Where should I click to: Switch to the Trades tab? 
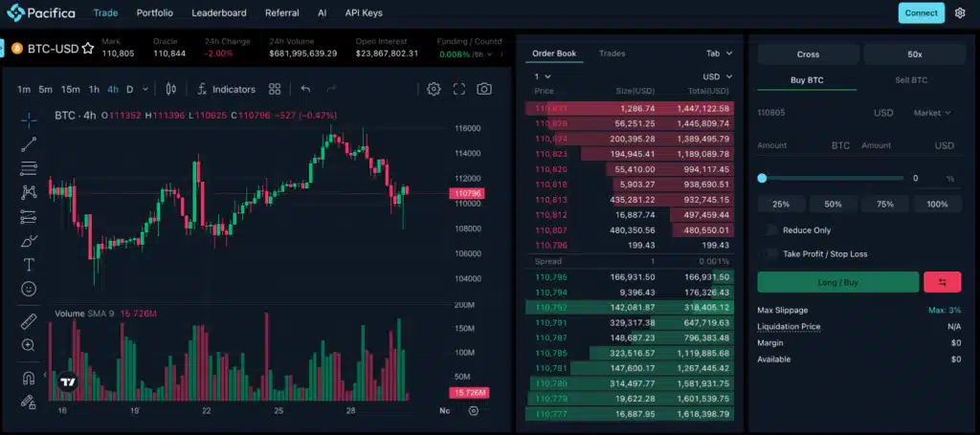coord(612,54)
